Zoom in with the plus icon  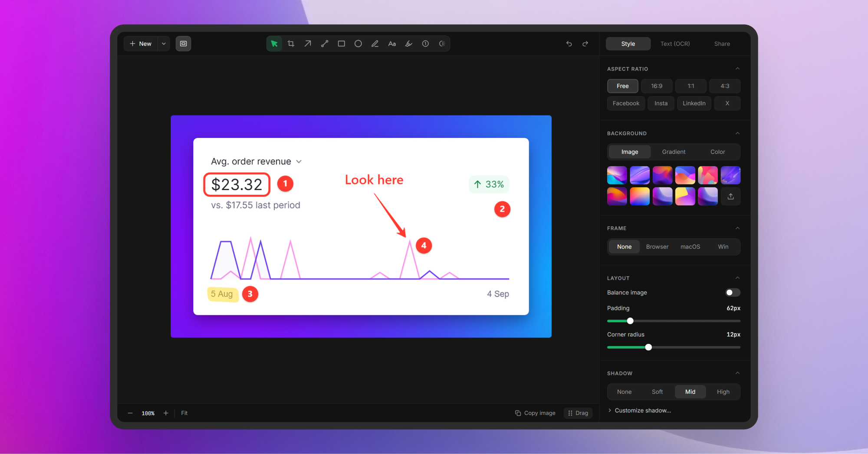(166, 413)
